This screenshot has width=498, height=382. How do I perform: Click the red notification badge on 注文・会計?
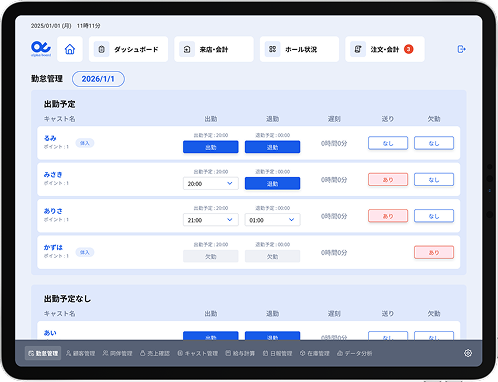(x=408, y=49)
